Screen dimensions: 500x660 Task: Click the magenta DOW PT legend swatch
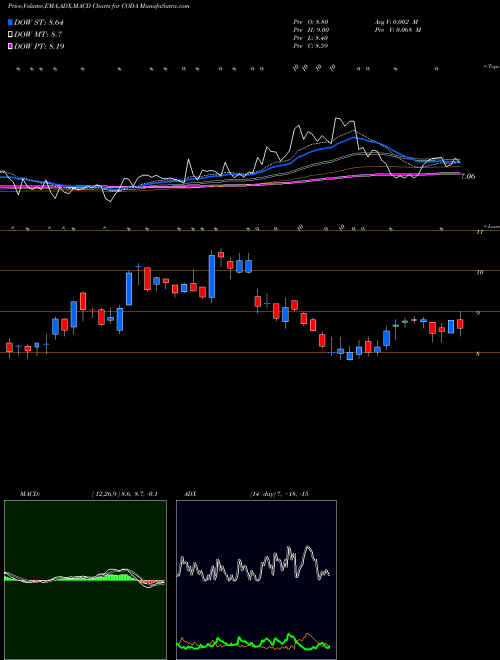coord(10,46)
